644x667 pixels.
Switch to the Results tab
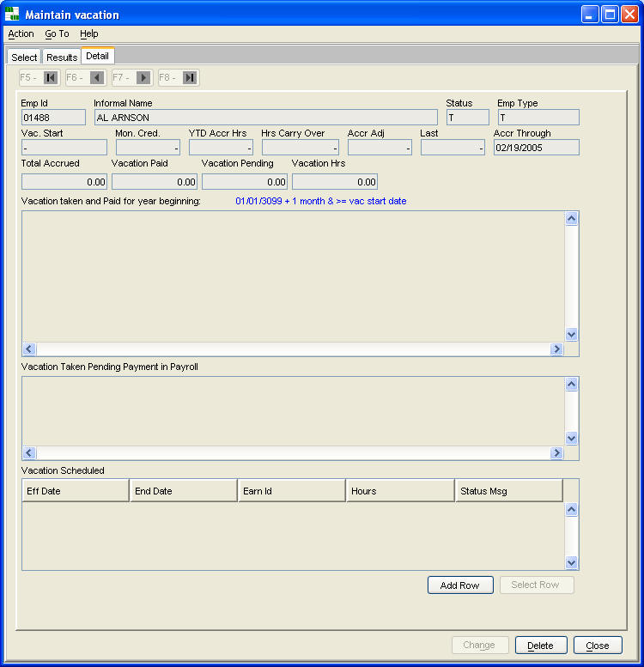click(x=62, y=57)
